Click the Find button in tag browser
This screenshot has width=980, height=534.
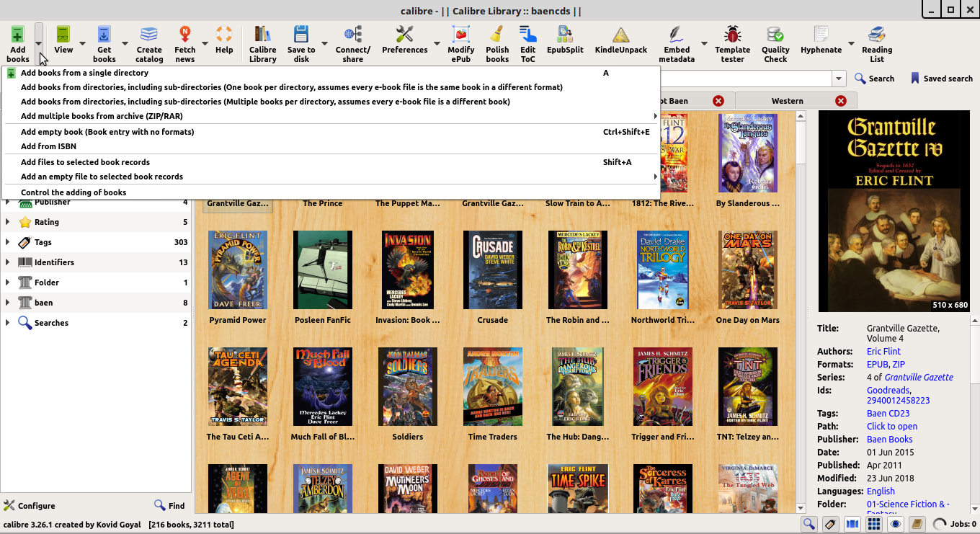click(170, 506)
